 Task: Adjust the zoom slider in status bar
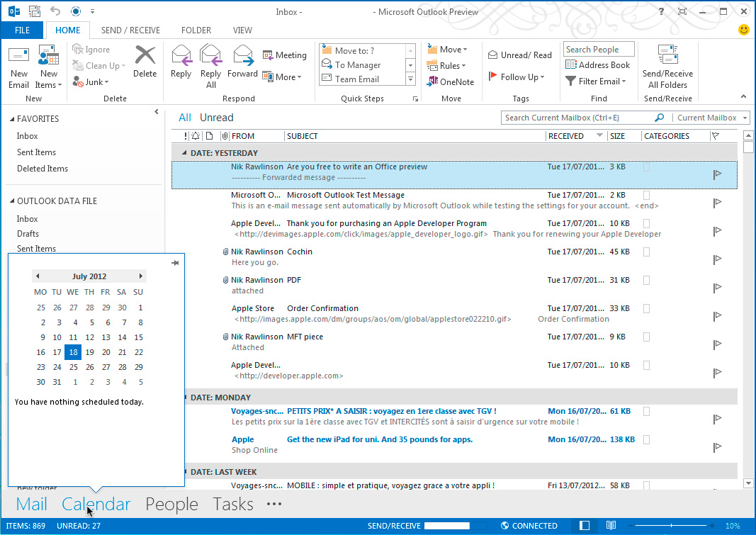(671, 526)
